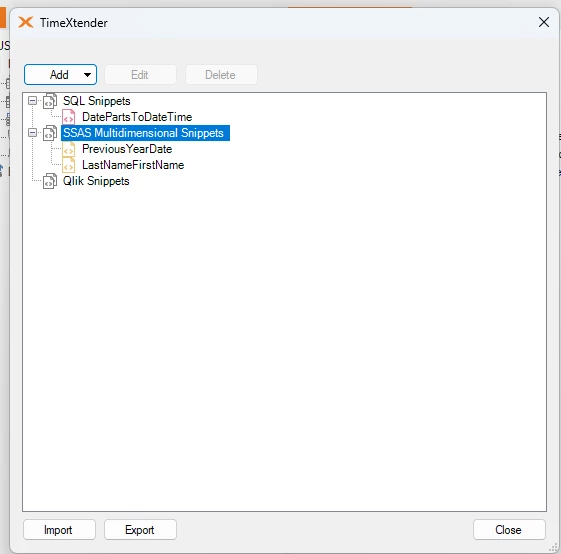Click the LastNameFirstName snippet icon
Screen dimensions: 561x554
(68, 165)
